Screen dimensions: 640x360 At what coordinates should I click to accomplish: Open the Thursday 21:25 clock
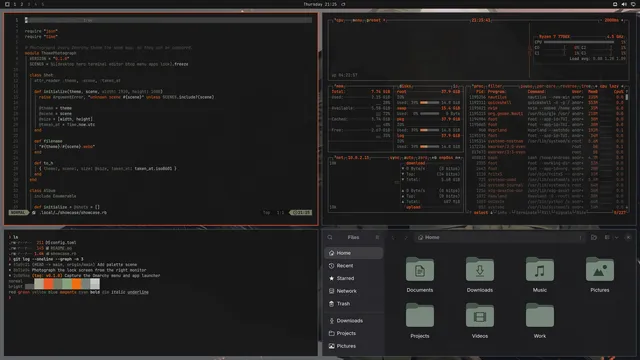click(320, 4)
